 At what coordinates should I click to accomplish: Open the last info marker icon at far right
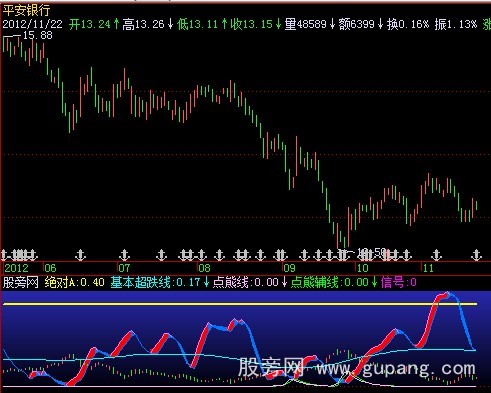click(476, 255)
